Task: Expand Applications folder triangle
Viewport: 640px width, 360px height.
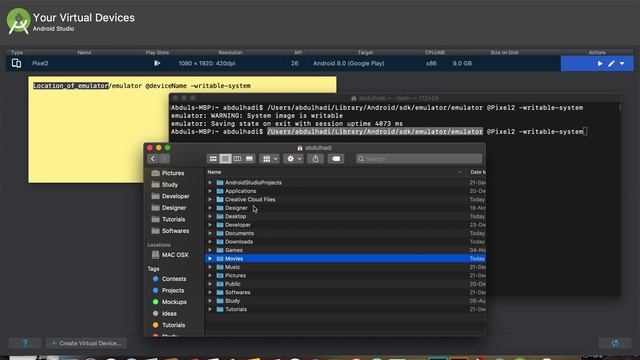Action: pos(210,191)
